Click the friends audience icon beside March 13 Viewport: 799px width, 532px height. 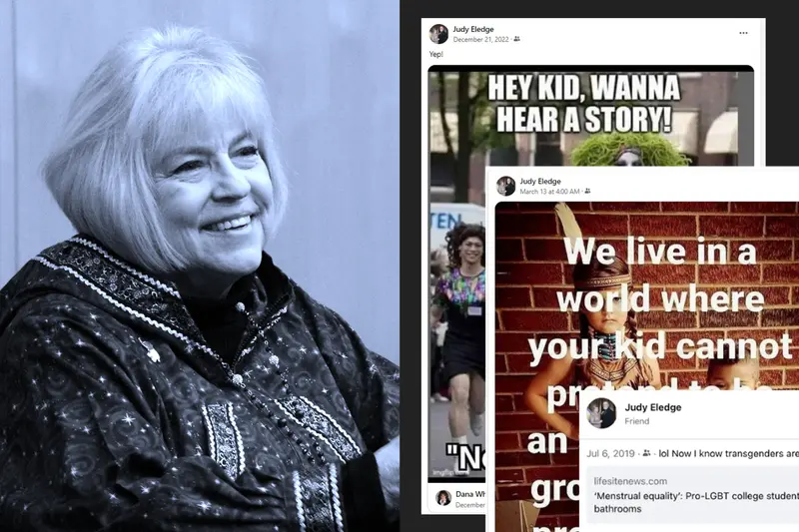(587, 192)
